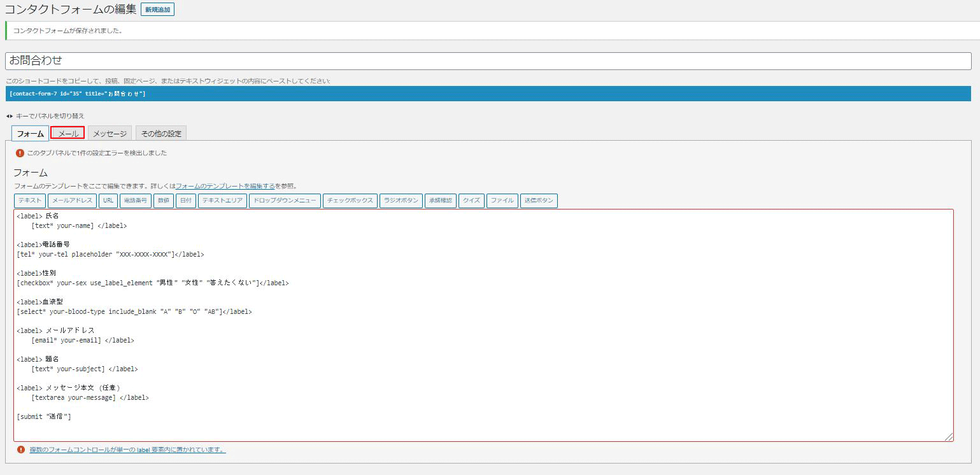Click the URL tag button
The width and height of the screenshot is (980, 475).
tap(108, 201)
